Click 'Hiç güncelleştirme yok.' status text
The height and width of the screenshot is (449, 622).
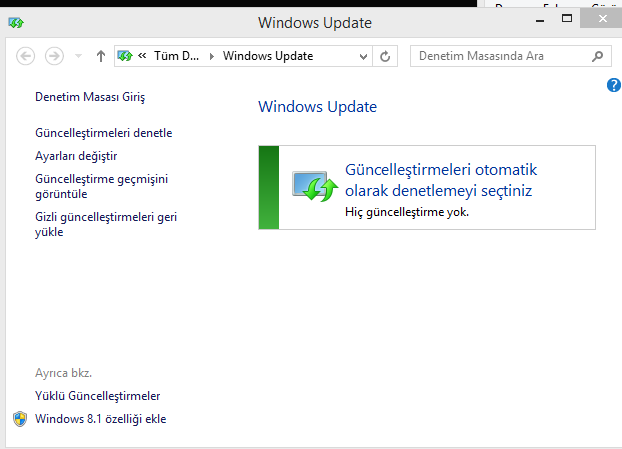click(x=407, y=212)
